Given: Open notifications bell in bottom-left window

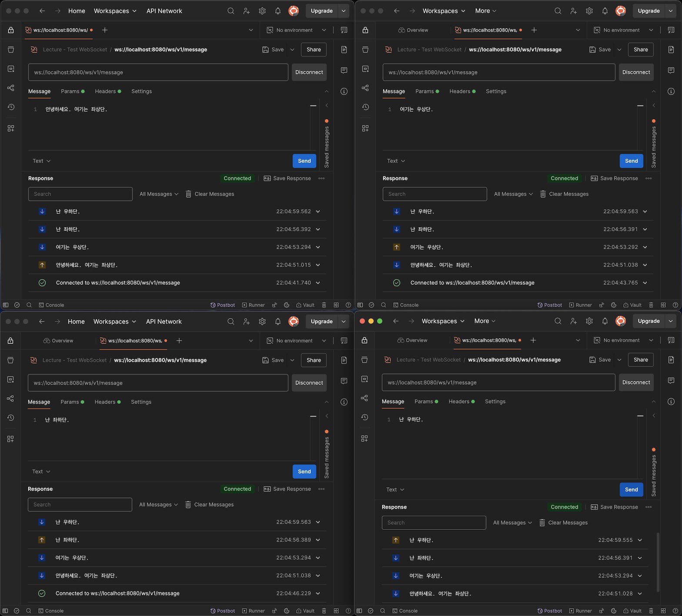Looking at the screenshot, I should click(278, 321).
